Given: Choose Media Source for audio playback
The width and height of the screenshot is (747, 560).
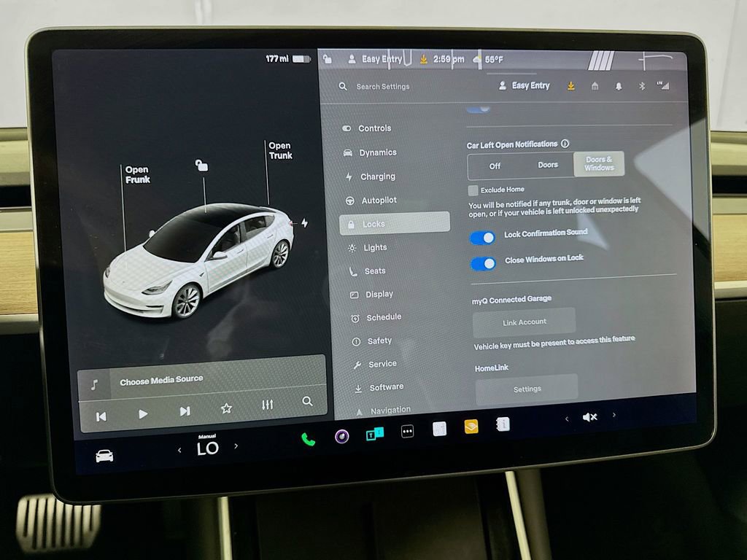Looking at the screenshot, I should click(x=161, y=378).
